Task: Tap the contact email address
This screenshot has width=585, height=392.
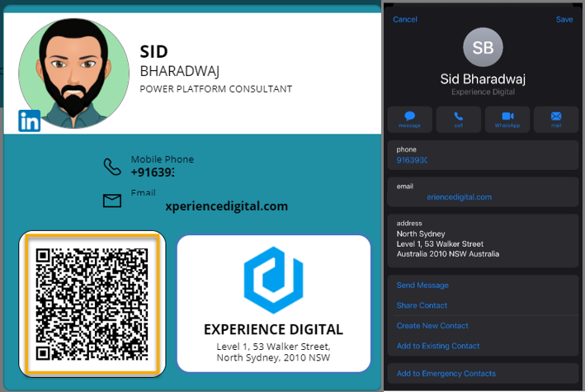Action: point(460,197)
